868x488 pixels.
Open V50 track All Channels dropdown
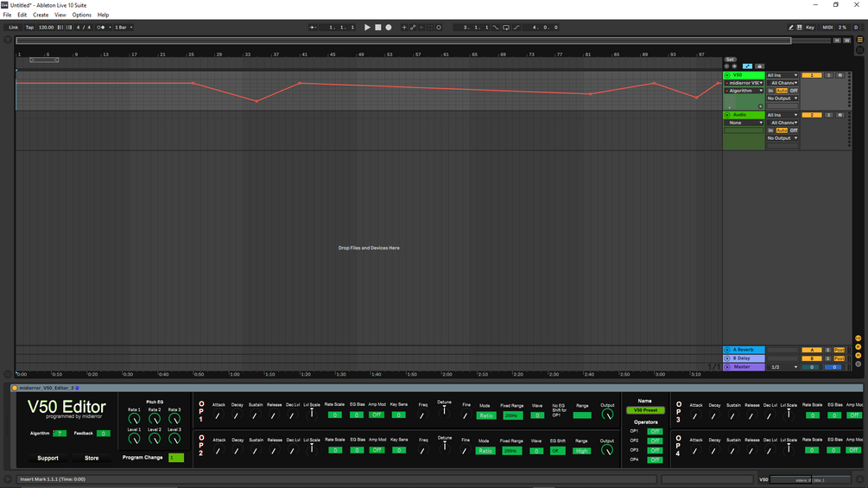tap(782, 83)
